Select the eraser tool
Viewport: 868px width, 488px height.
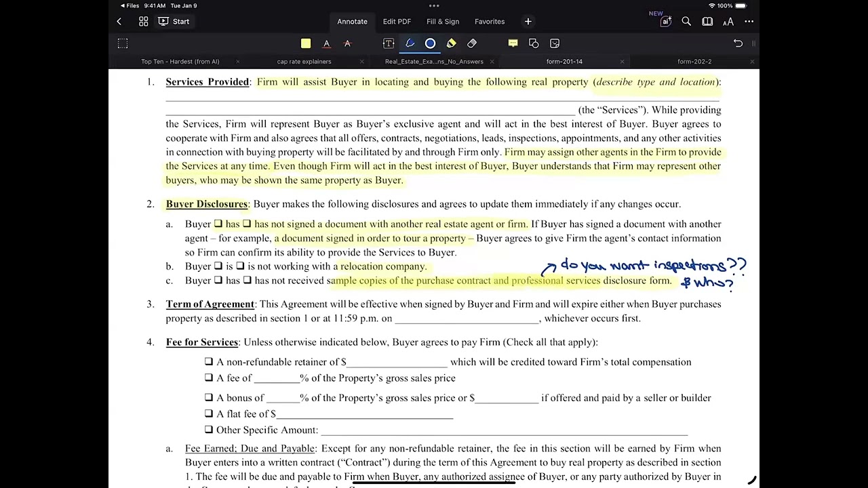pyautogui.click(x=472, y=43)
